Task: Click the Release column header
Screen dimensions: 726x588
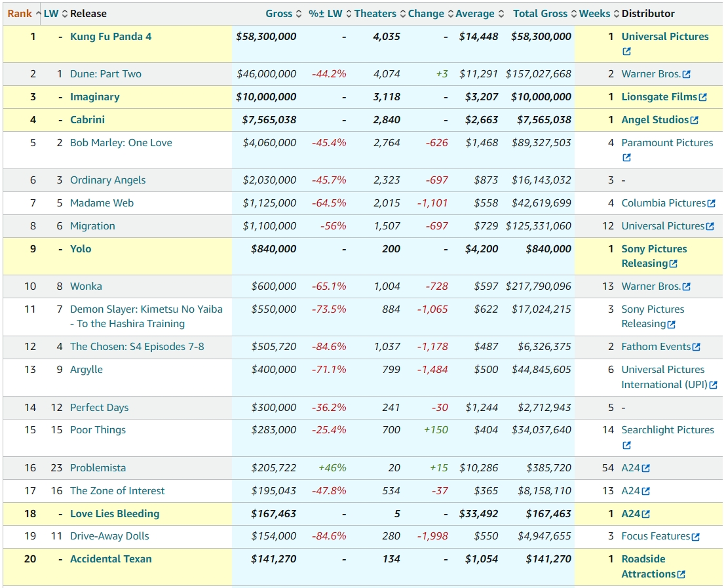Action: click(88, 14)
